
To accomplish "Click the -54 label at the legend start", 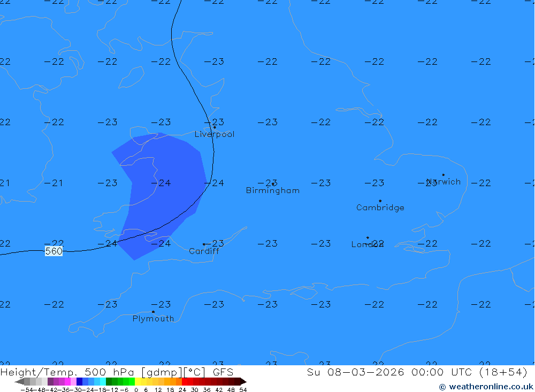I will [27, 390].
